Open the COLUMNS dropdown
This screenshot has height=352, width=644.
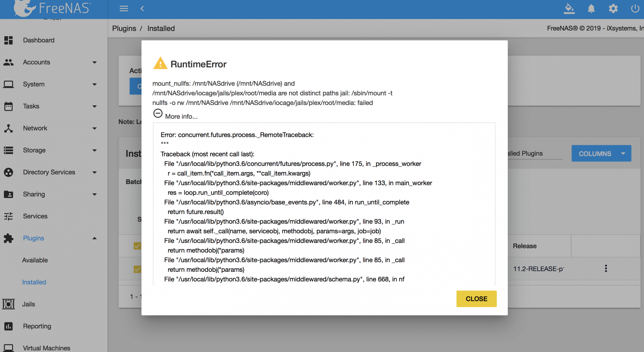click(x=601, y=153)
